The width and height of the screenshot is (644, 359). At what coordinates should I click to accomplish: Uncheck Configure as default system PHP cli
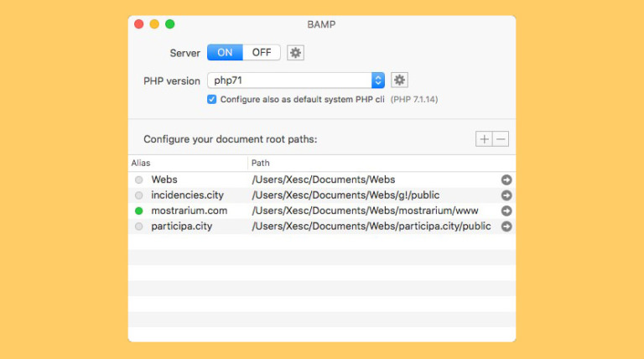point(212,99)
